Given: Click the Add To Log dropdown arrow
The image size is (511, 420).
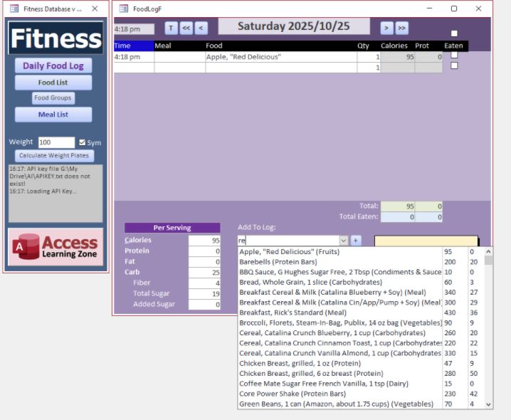Looking at the screenshot, I should pyautogui.click(x=344, y=241).
